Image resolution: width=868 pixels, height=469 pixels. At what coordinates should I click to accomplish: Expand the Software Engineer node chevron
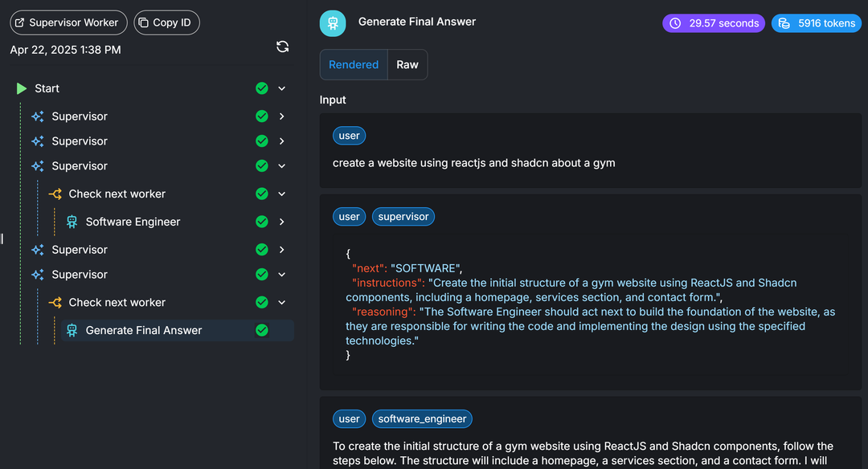pyautogui.click(x=282, y=222)
